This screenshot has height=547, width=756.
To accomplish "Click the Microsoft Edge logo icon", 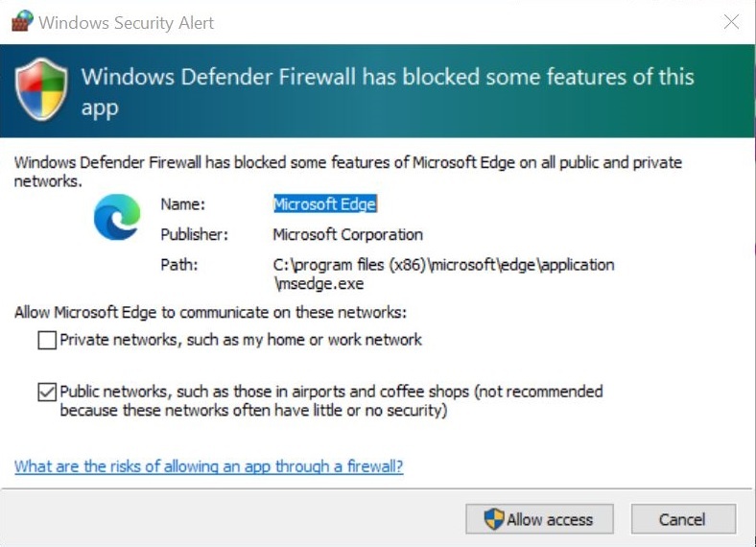I will [x=116, y=217].
